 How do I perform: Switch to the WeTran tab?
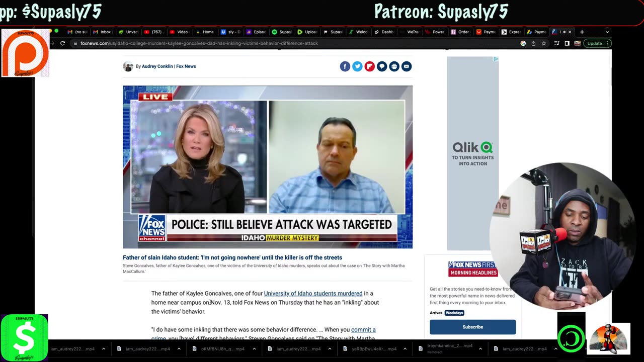pyautogui.click(x=411, y=32)
